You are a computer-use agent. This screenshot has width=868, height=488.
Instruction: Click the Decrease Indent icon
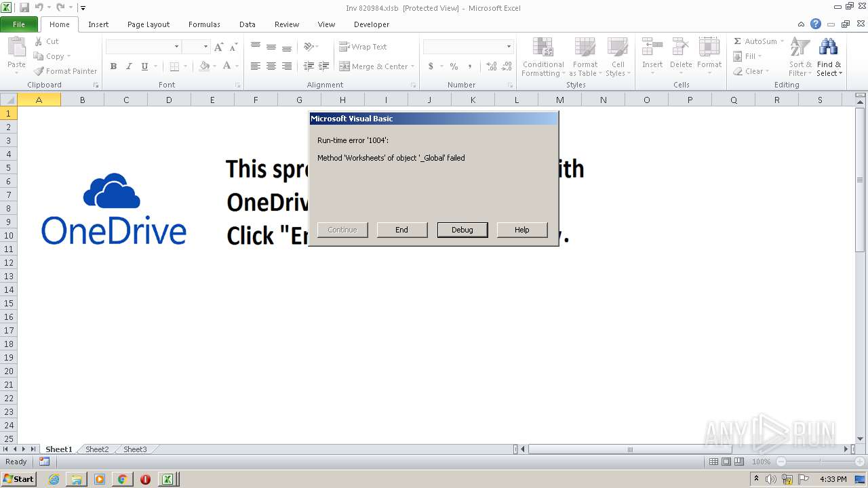click(309, 66)
